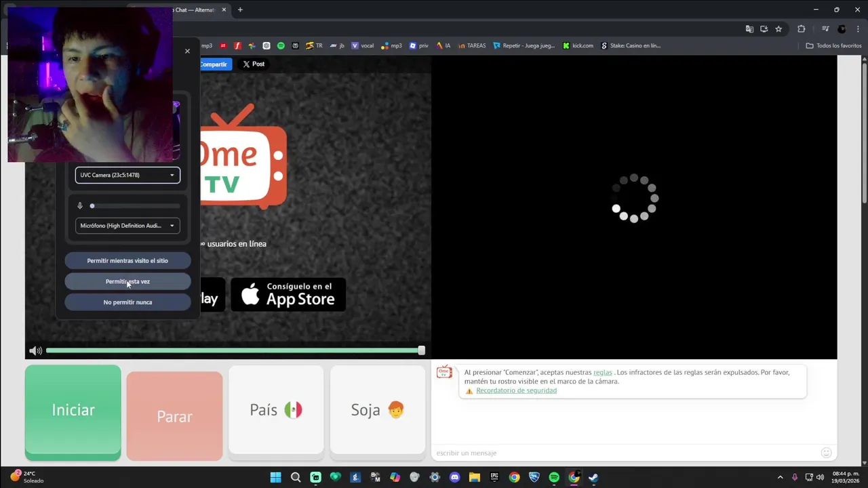Open Settings gear taskbar icon
Viewport: 868px width, 488px height.
(x=435, y=477)
